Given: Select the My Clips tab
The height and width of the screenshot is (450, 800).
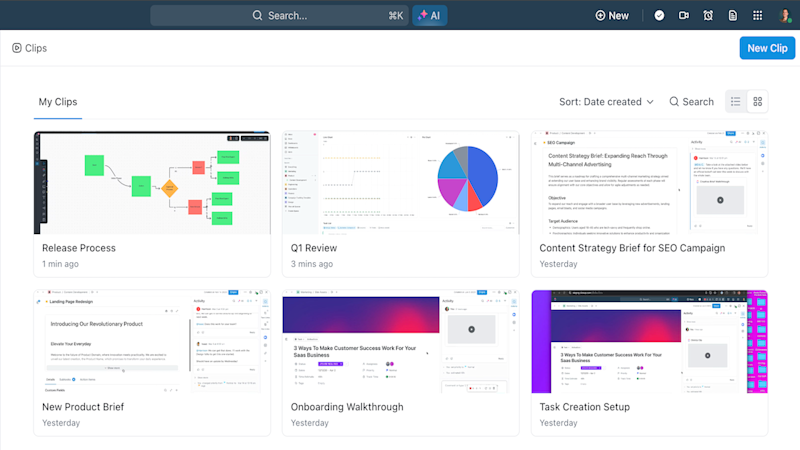Looking at the screenshot, I should [58, 102].
